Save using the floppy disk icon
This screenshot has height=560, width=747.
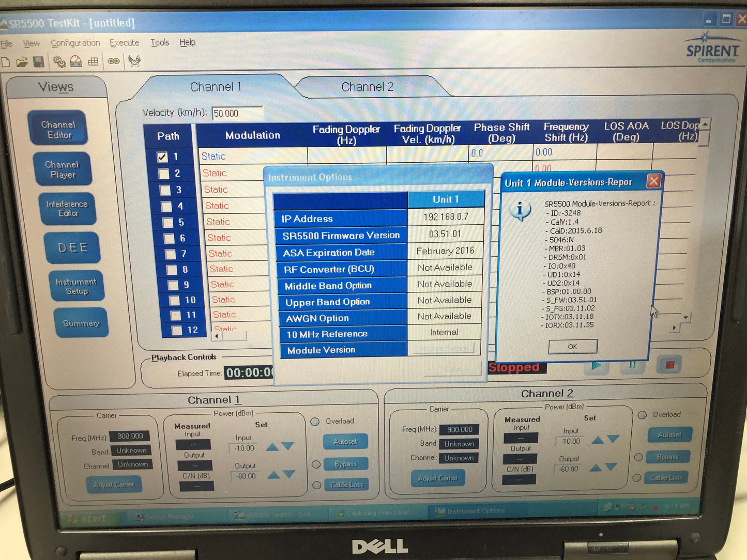click(x=39, y=62)
